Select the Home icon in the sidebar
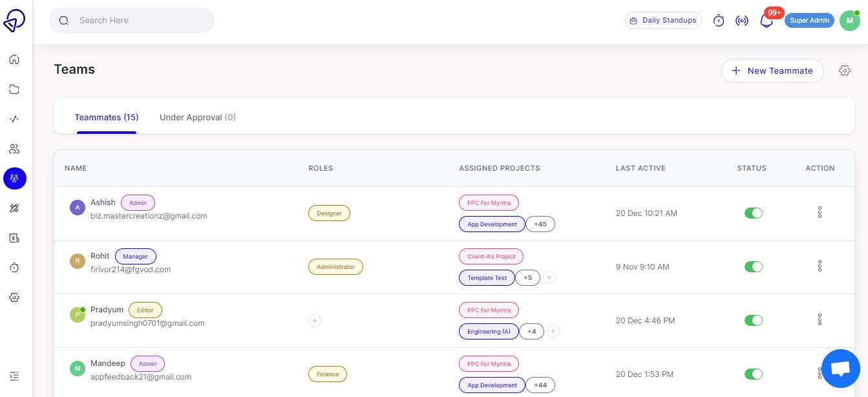 pos(14,59)
